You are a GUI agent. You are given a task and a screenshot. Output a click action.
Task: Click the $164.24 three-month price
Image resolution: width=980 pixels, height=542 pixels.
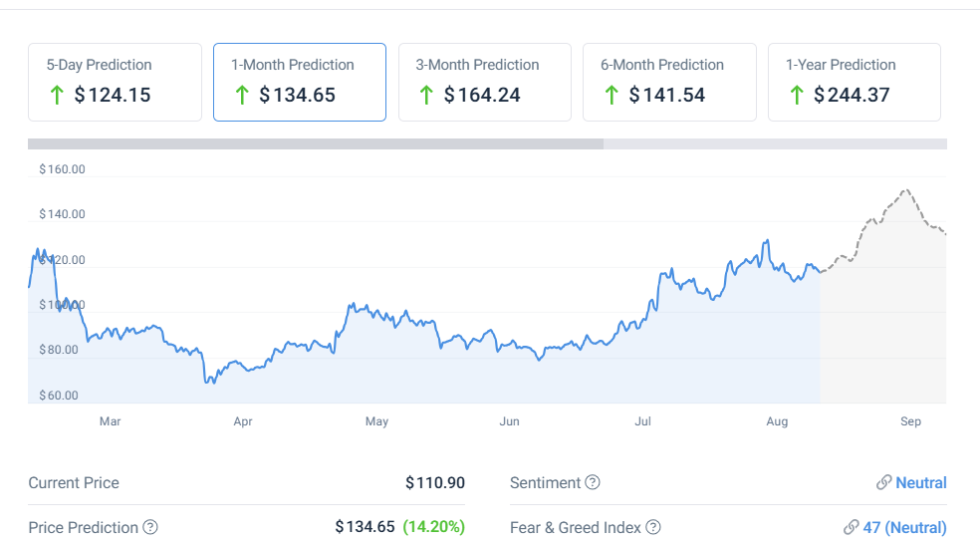click(x=482, y=95)
